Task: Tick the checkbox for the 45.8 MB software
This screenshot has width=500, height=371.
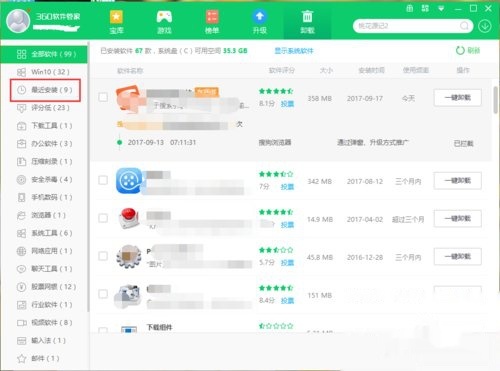Action: click(x=103, y=256)
